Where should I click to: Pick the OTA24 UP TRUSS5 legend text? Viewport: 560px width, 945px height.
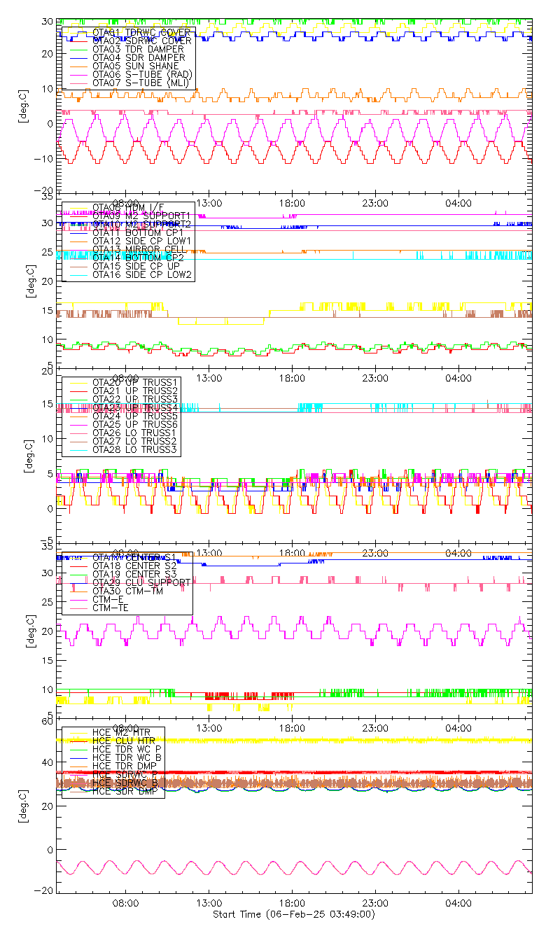(x=135, y=415)
